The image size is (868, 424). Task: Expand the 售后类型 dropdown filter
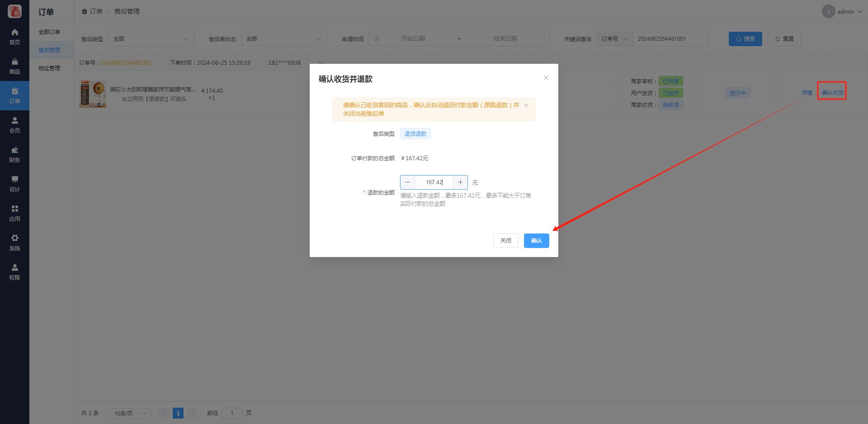[x=151, y=39]
